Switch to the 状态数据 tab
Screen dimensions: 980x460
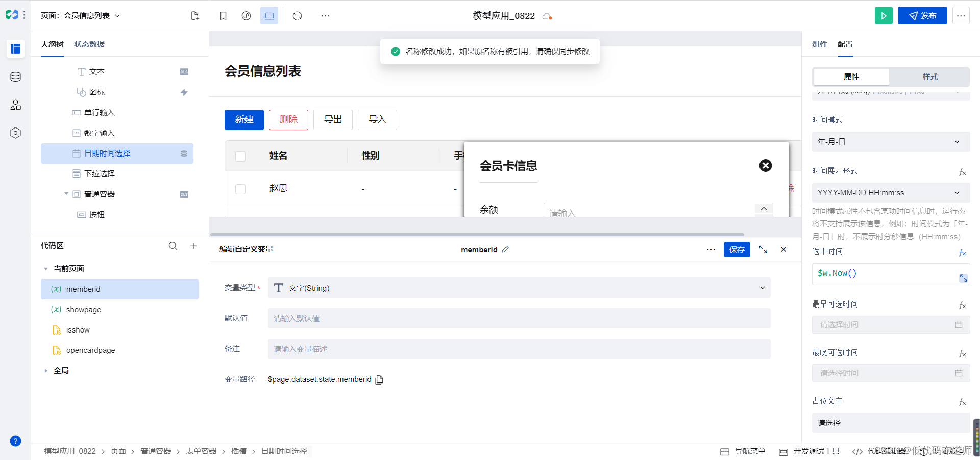(89, 44)
